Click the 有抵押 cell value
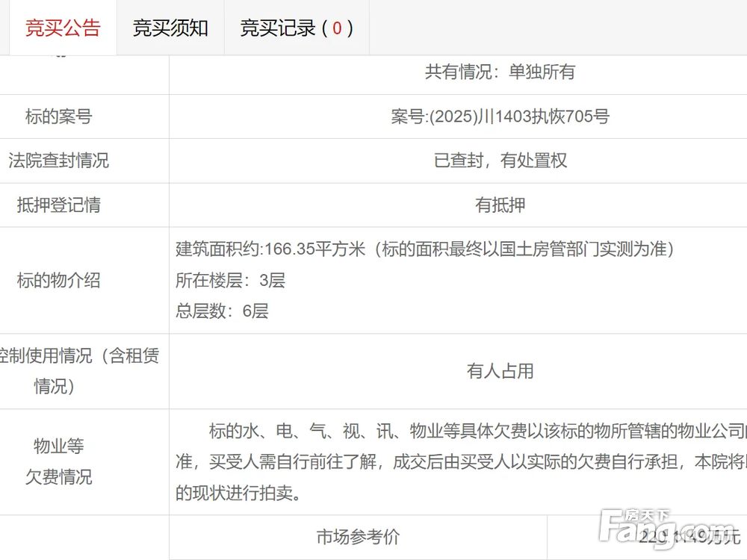 coord(500,205)
